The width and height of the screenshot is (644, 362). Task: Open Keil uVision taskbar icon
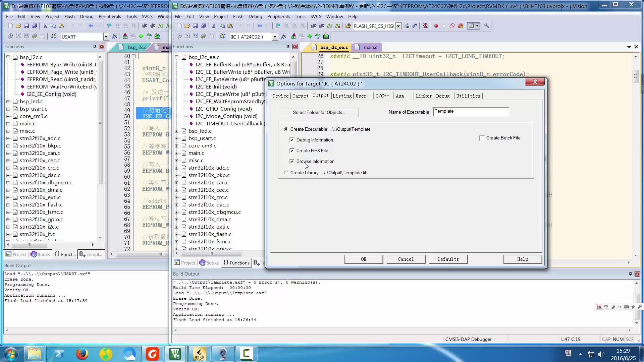175,354
